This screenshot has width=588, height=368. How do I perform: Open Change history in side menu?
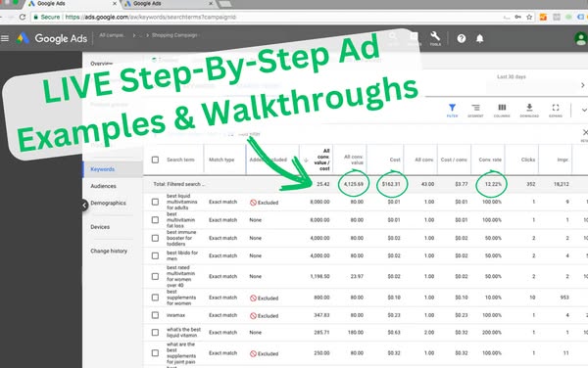[109, 251]
